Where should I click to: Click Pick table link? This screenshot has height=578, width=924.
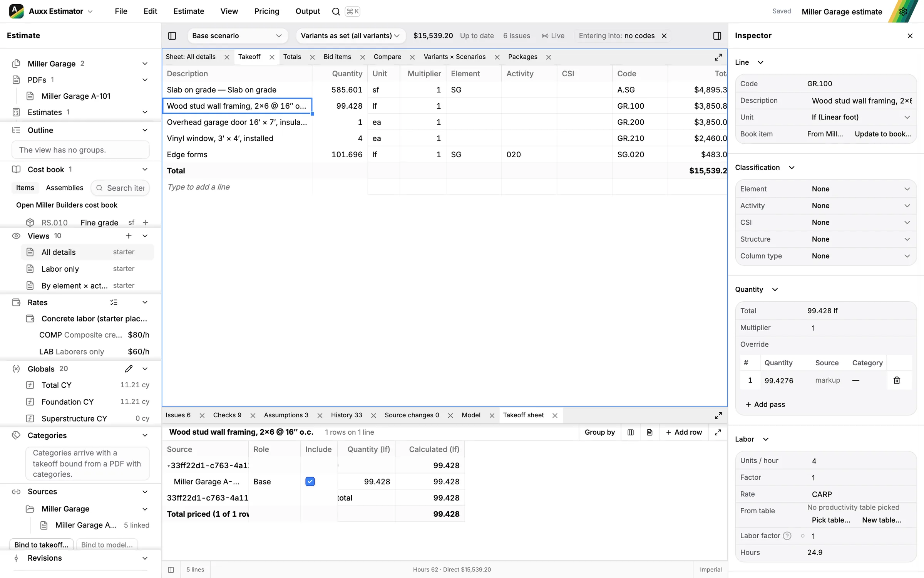tap(831, 520)
